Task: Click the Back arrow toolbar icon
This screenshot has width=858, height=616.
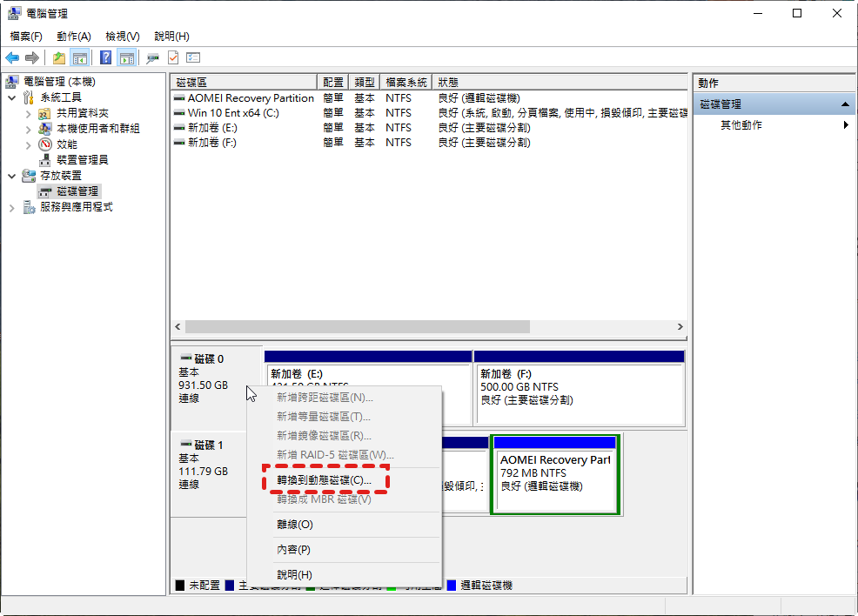Action: point(12,57)
